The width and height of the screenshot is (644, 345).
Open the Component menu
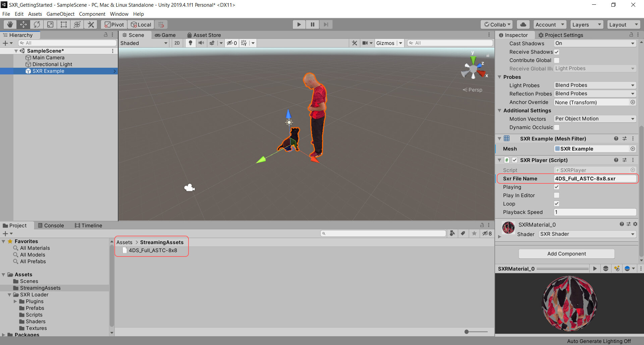click(92, 14)
